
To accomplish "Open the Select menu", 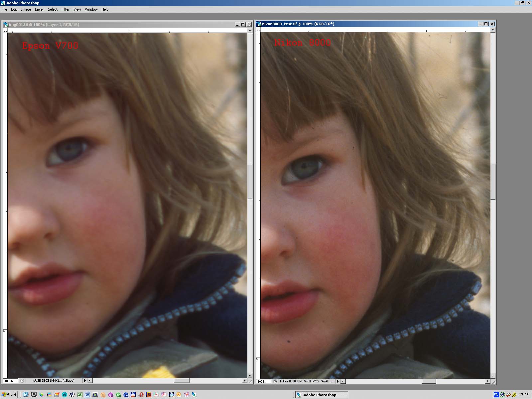I will click(53, 9).
